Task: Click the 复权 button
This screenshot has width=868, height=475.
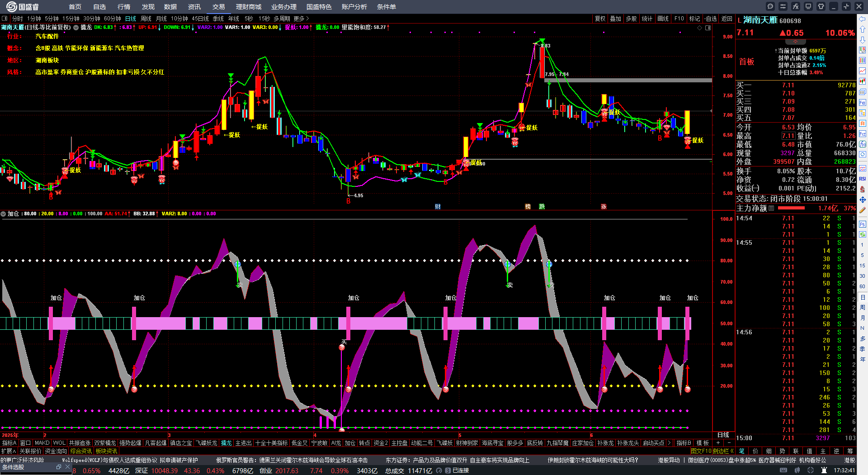Action: click(x=600, y=19)
